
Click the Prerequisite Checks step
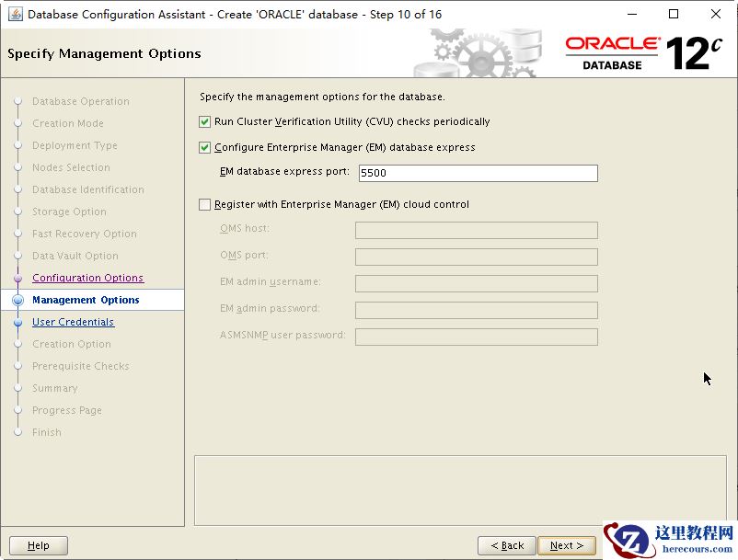pos(80,366)
